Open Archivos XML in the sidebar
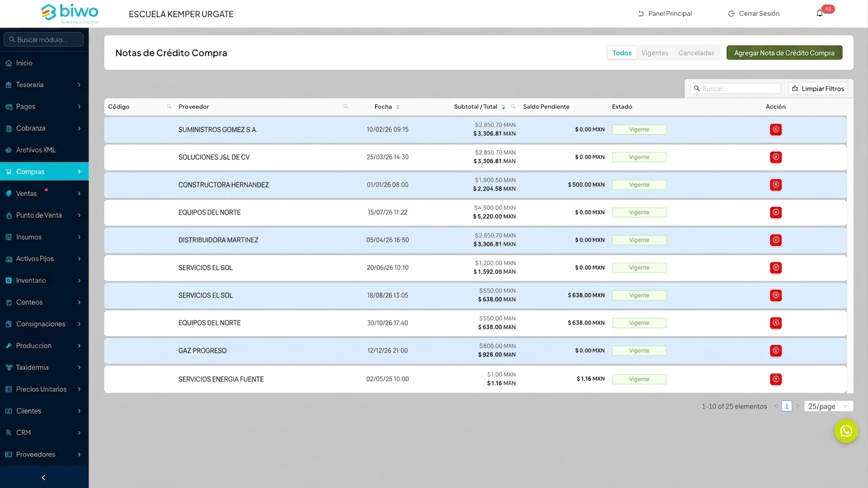 (45, 150)
